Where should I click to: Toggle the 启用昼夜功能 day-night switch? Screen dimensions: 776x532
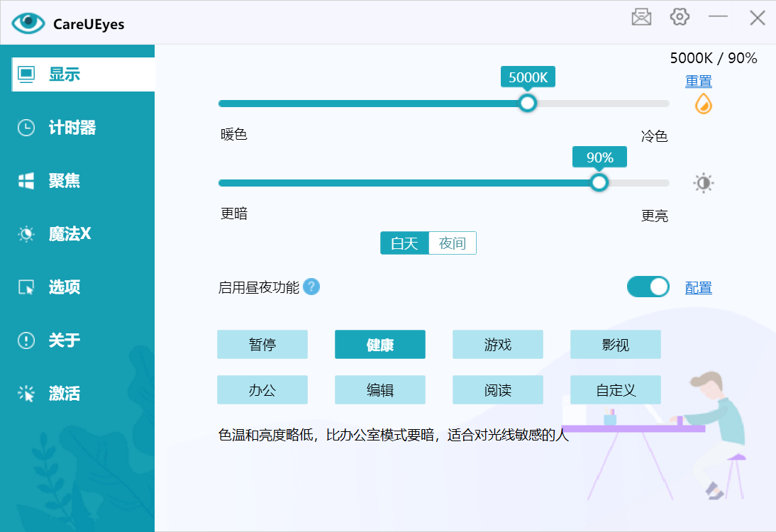tap(648, 287)
